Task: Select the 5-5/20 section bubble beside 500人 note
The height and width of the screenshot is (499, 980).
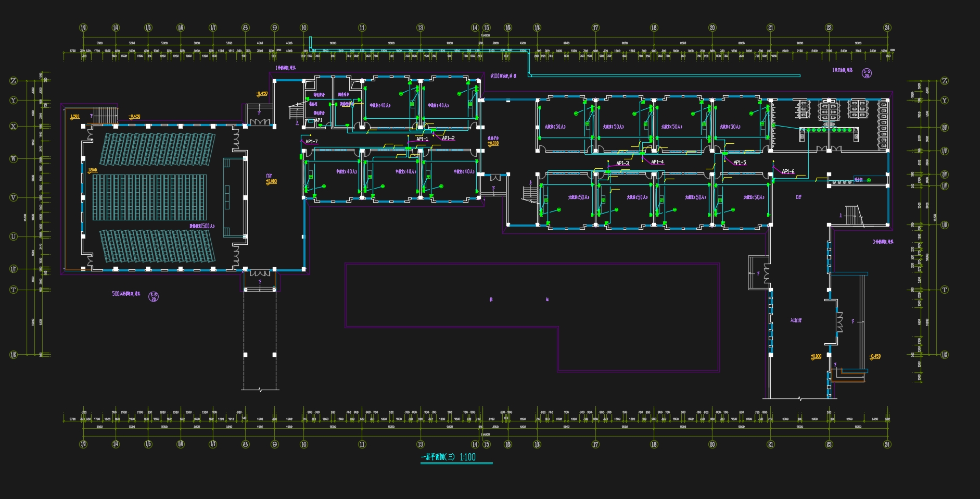Action: click(154, 297)
